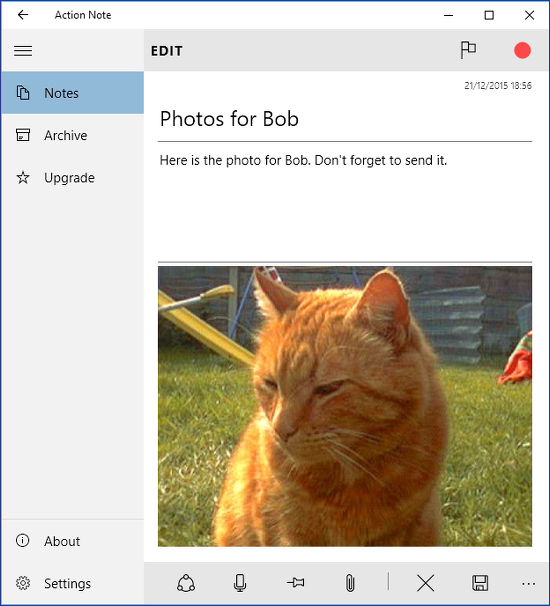Edit the 'Photos for Bob' title field
The width and height of the screenshot is (550, 606).
click(x=345, y=119)
